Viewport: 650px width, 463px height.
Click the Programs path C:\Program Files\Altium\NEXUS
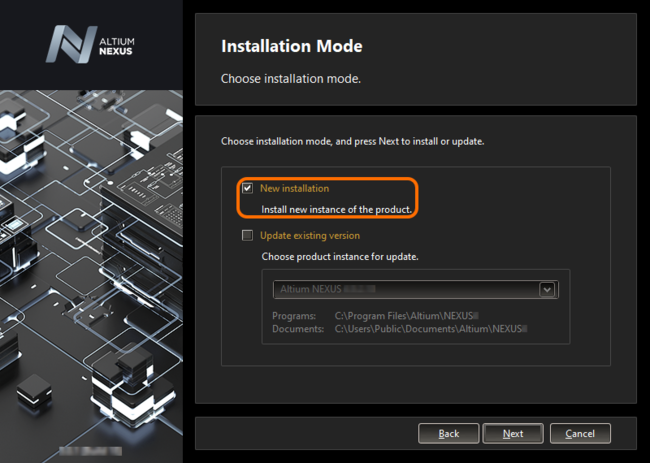pyautogui.click(x=406, y=316)
